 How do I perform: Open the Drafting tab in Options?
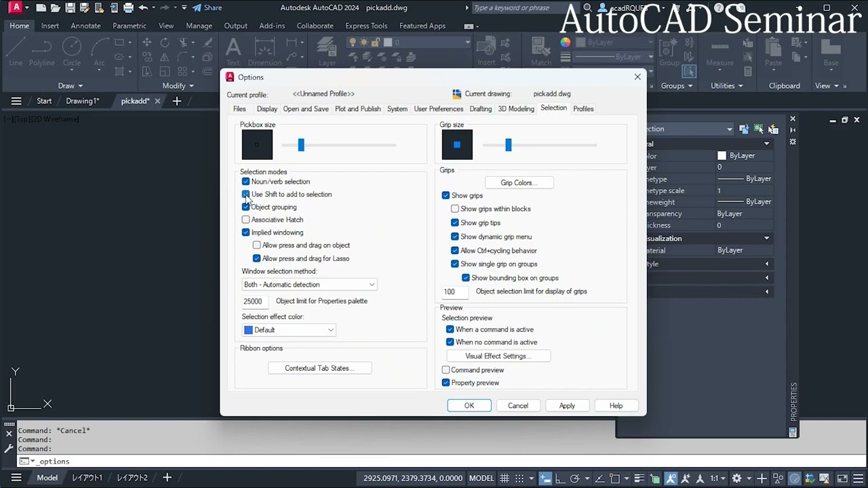coord(480,108)
